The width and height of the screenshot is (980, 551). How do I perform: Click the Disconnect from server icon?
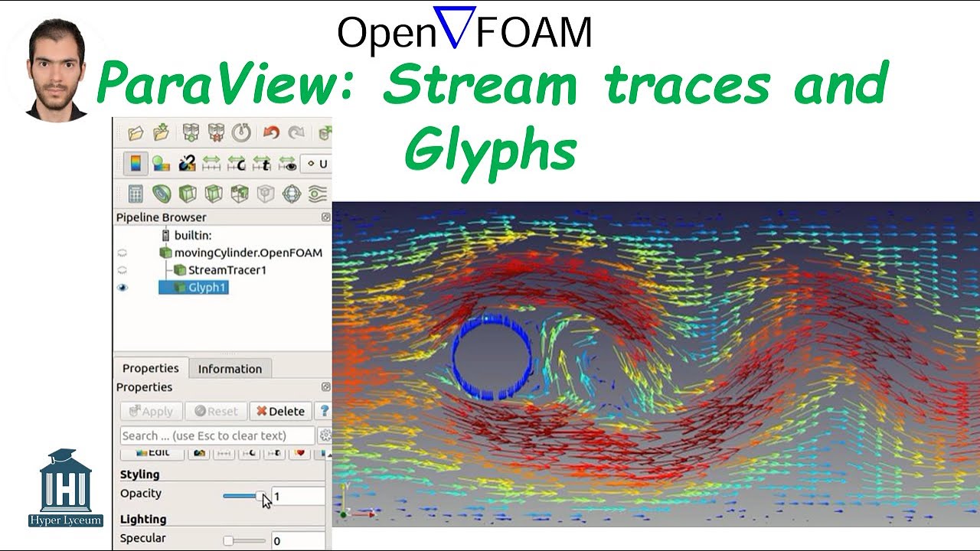point(217,133)
